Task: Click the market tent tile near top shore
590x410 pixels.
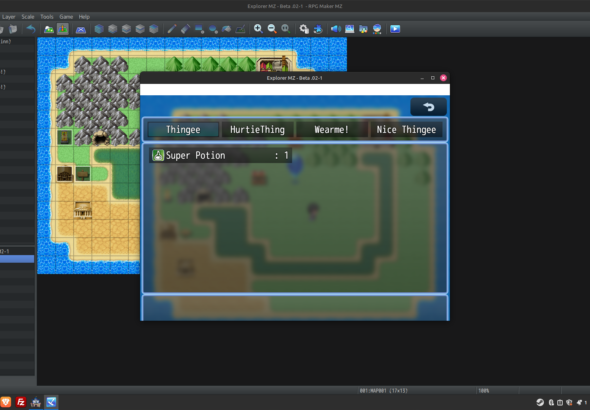Action: [x=274, y=64]
